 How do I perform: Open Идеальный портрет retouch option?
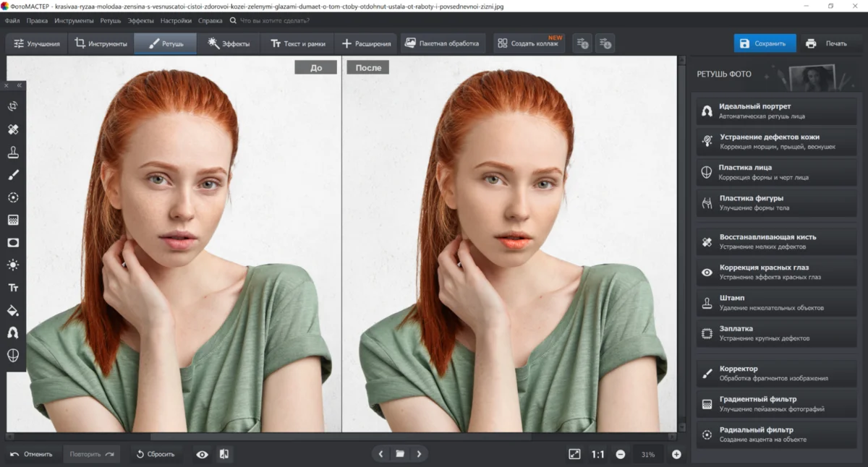pyautogui.click(x=777, y=111)
